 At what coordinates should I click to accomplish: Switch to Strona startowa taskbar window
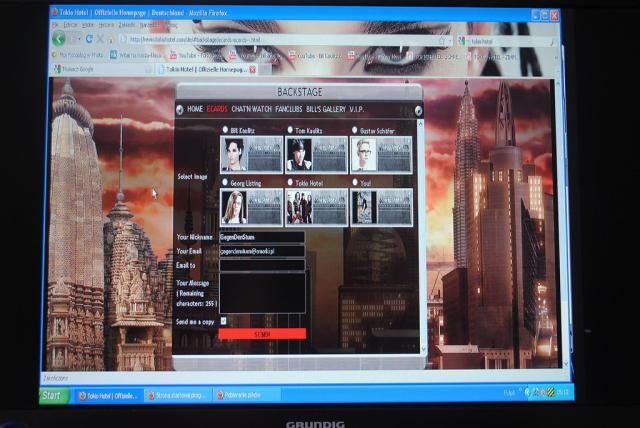(178, 395)
